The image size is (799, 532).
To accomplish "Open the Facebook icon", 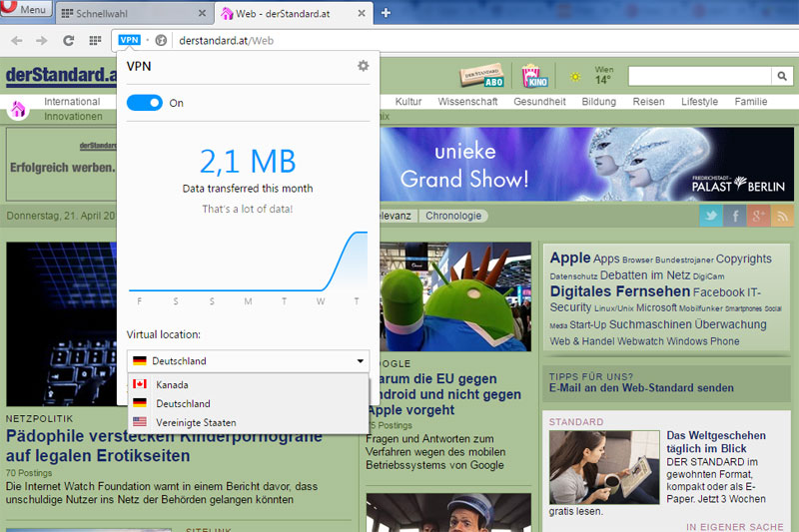I will (x=735, y=216).
